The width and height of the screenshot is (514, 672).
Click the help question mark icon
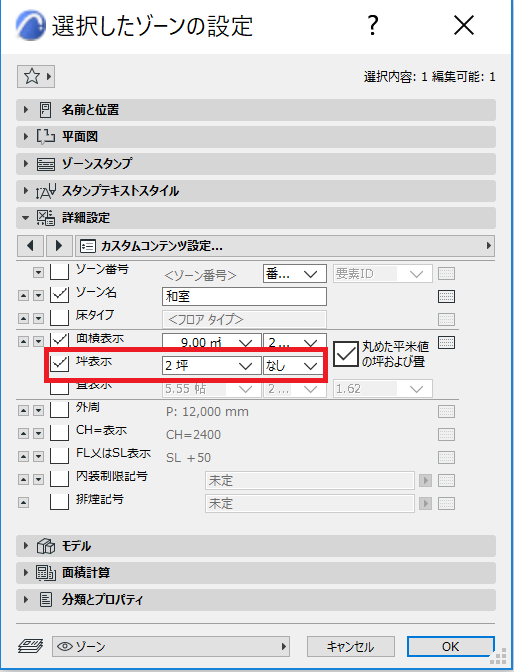(x=373, y=26)
